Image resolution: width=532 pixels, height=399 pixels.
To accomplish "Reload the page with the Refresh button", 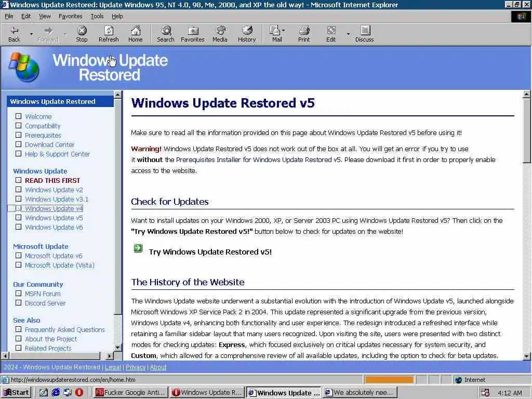I will 109,34.
